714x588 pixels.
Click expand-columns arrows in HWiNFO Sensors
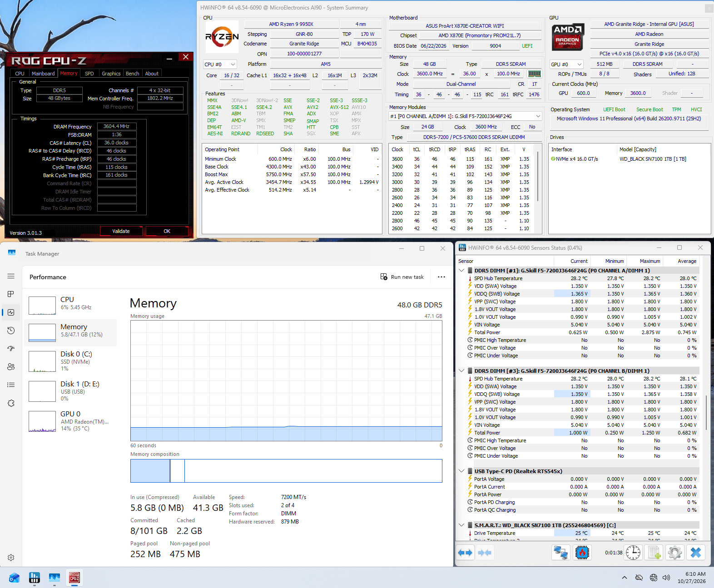[x=465, y=553]
